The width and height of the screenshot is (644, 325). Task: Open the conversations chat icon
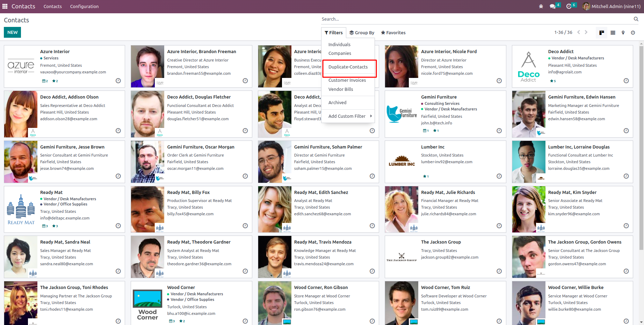point(553,6)
